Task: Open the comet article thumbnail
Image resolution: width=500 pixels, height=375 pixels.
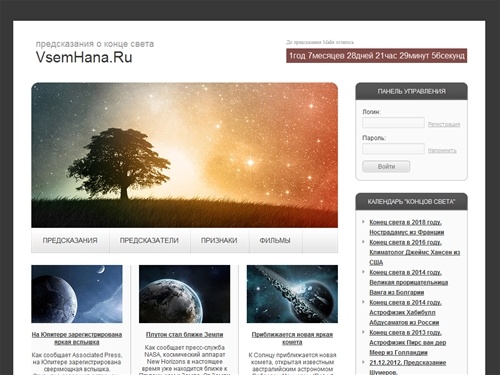Action: click(x=292, y=294)
